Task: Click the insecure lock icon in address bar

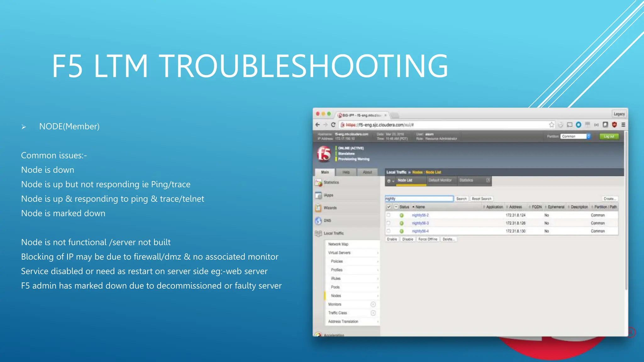Action: [342, 125]
